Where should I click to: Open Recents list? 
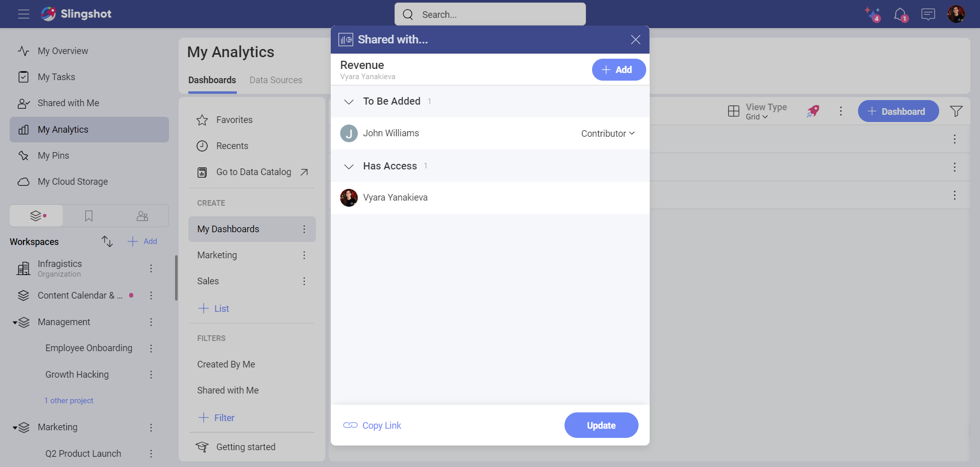click(x=252, y=146)
